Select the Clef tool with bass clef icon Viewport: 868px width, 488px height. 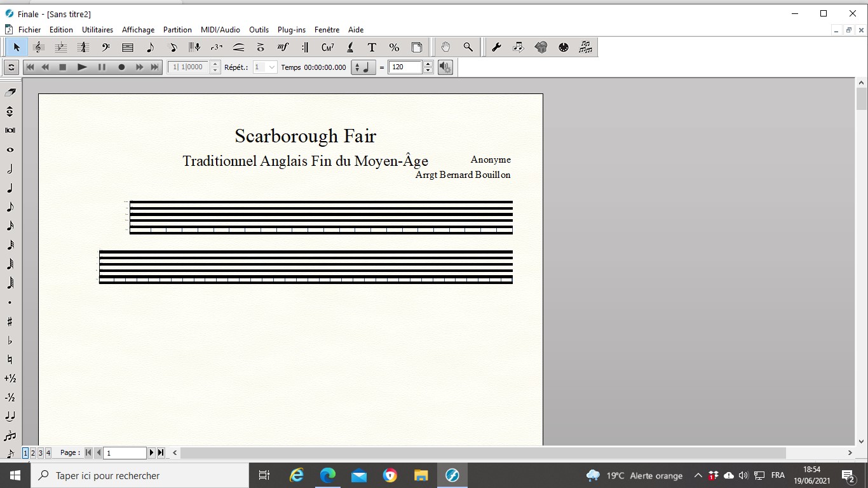(x=105, y=47)
